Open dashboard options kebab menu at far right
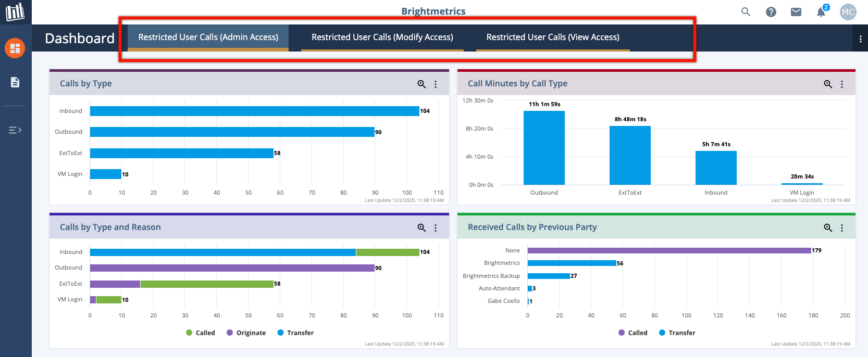This screenshot has width=868, height=357. (x=860, y=39)
